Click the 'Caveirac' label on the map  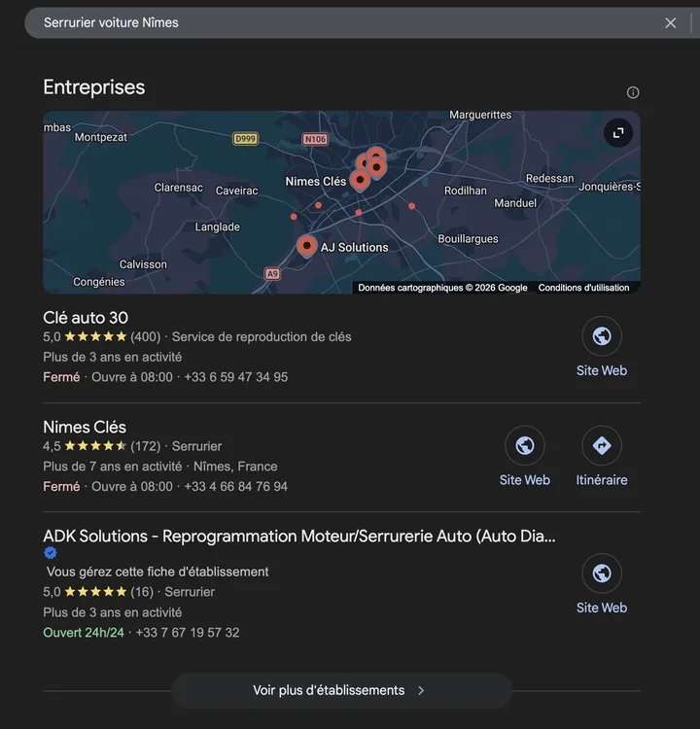point(237,191)
